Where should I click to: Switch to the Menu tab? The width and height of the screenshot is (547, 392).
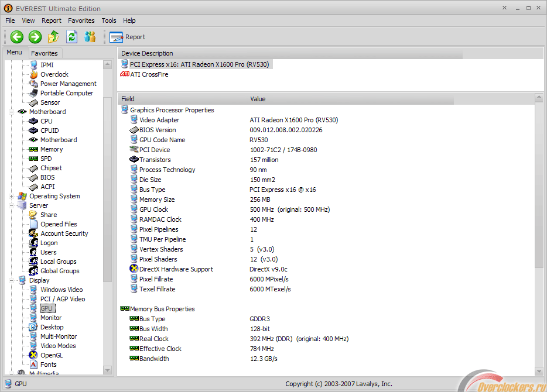tap(14, 52)
